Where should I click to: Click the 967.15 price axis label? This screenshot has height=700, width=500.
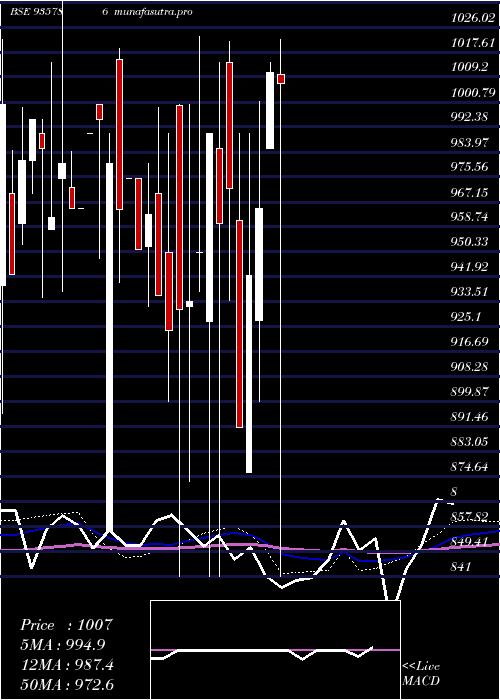470,193
